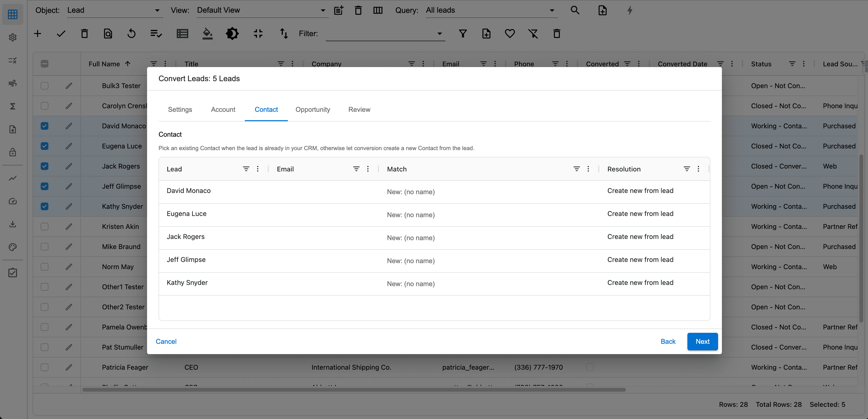Click the horizontal scrollbar of the grid
Viewport: 868px width, 419px height.
[354, 390]
